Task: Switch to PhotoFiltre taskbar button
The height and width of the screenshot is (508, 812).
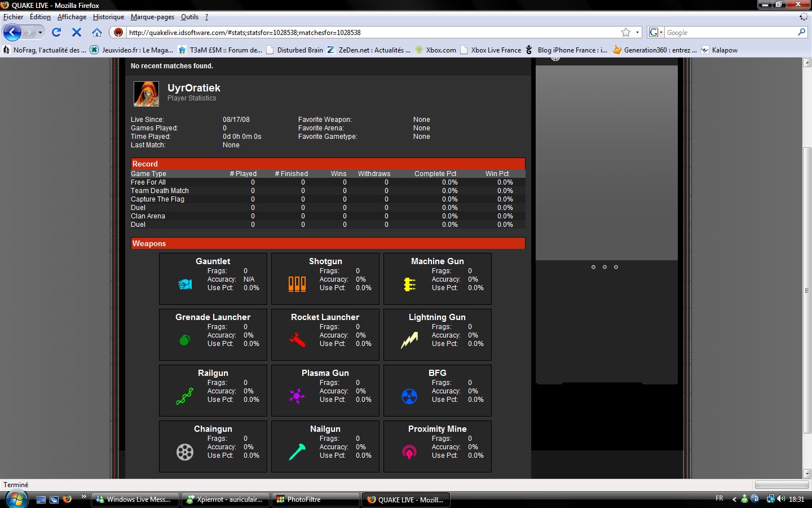Action: [316, 500]
